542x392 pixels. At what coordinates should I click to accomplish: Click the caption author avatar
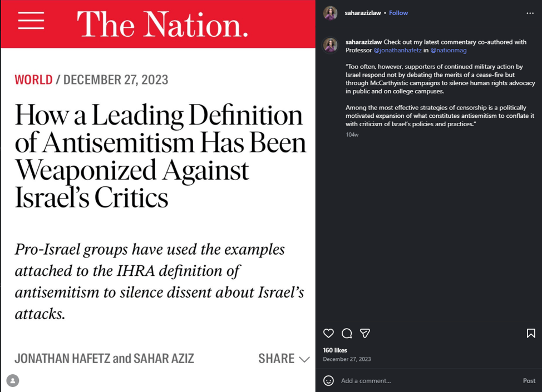click(x=331, y=44)
